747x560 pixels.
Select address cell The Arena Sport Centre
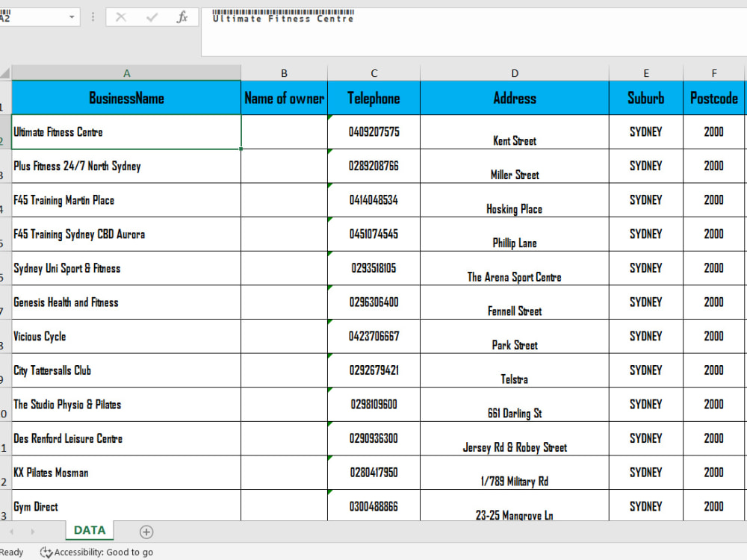pyautogui.click(x=515, y=268)
